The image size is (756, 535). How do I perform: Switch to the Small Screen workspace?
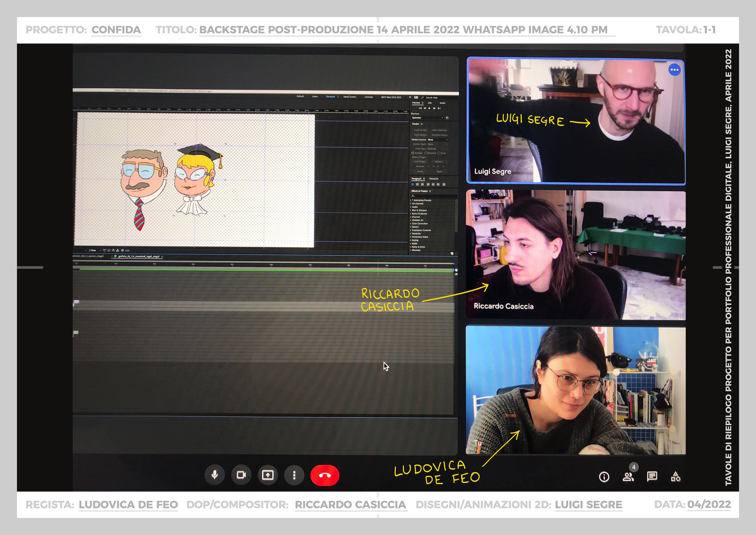point(349,97)
